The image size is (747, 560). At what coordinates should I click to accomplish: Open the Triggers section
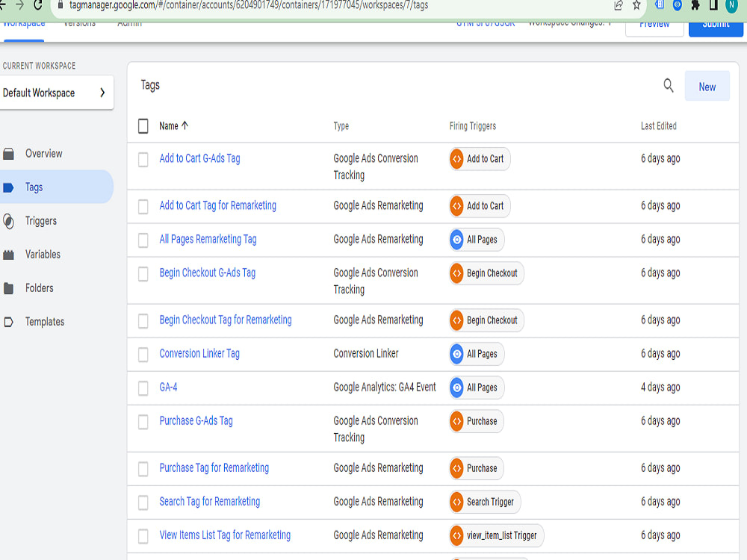41,221
